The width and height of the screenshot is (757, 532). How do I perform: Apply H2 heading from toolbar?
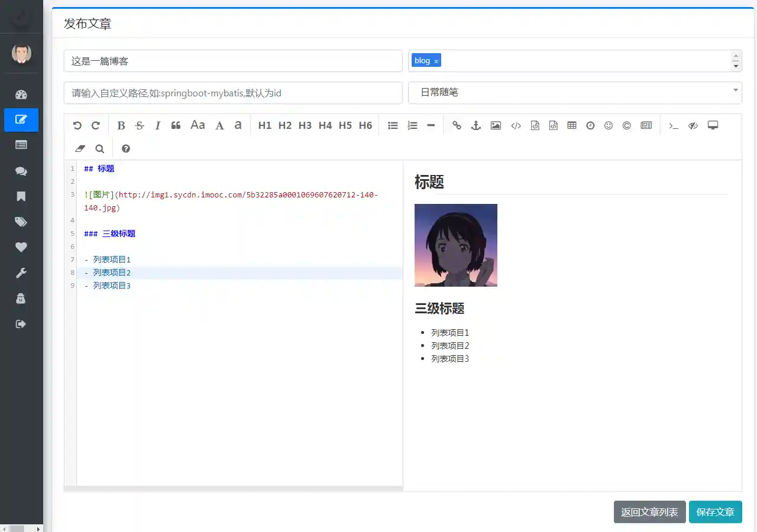(284, 125)
